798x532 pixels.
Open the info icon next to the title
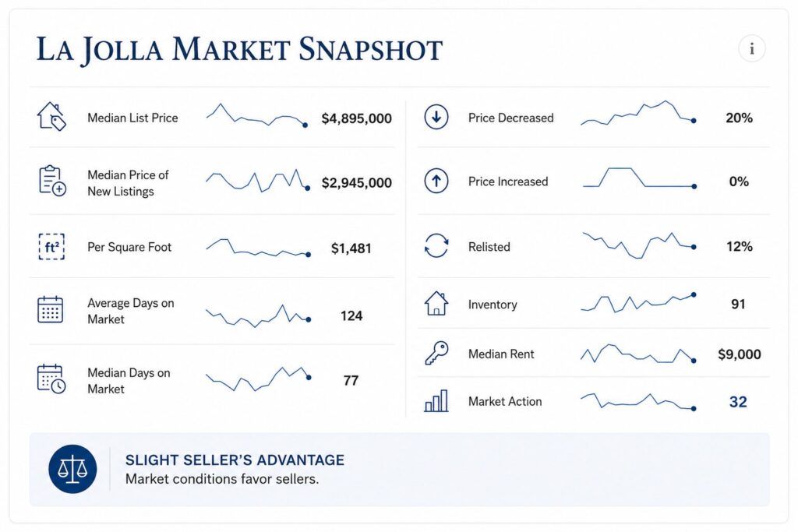pos(752,49)
